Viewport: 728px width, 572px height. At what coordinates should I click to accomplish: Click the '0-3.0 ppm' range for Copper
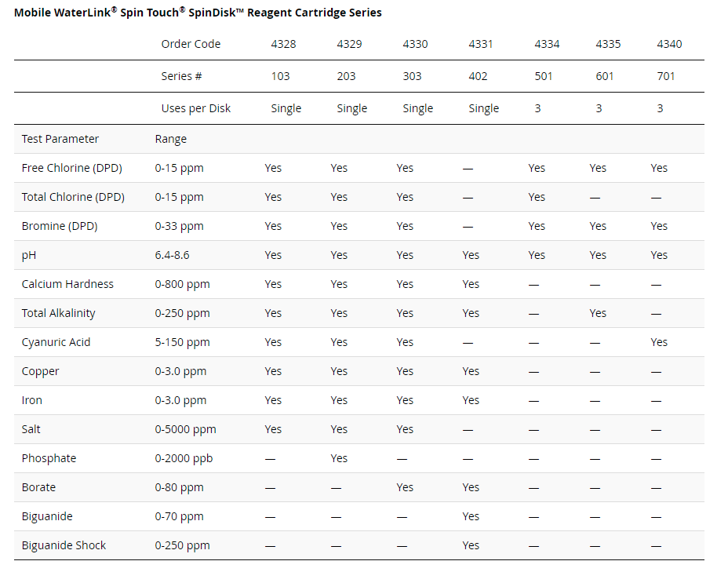click(180, 371)
